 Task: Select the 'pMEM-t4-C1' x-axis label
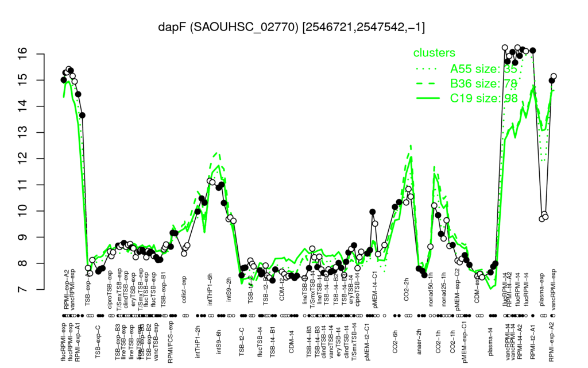tap(375, 290)
